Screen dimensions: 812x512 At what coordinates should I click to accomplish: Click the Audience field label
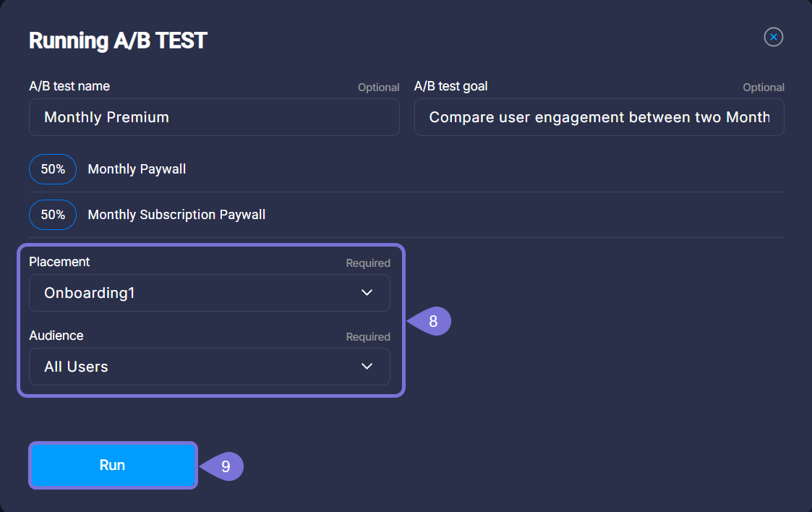[56, 336]
